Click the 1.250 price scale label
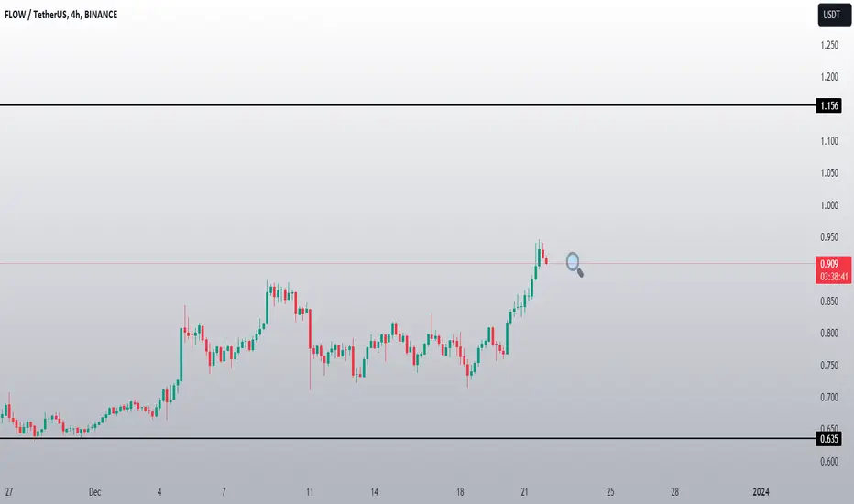The image size is (854, 504). coord(828,45)
